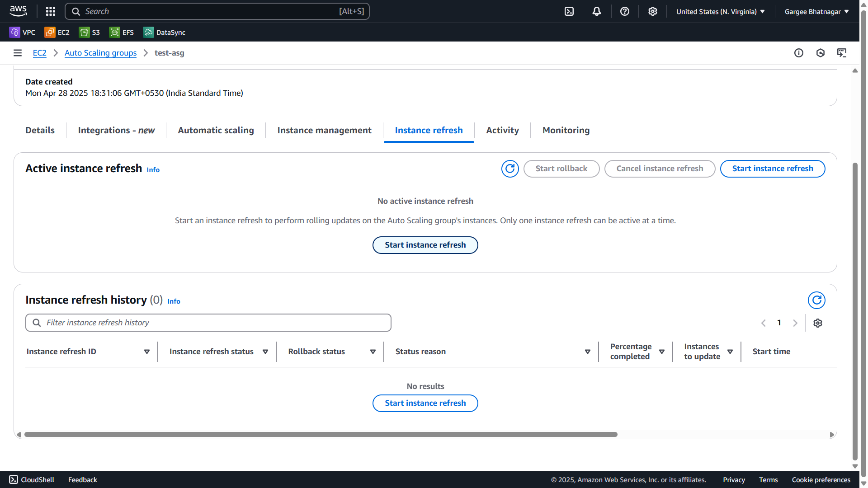Image resolution: width=868 pixels, height=488 pixels.
Task: Open Cookie preferences in footer
Action: [x=821, y=479]
